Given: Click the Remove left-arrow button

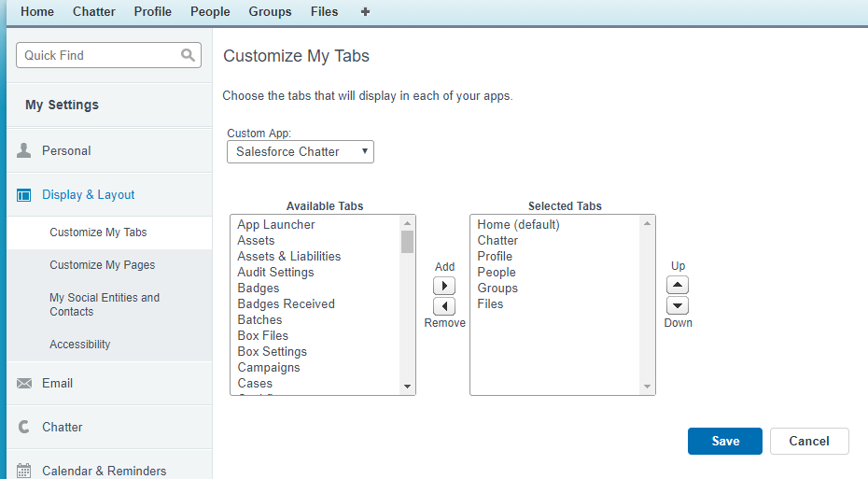Looking at the screenshot, I should tap(444, 306).
